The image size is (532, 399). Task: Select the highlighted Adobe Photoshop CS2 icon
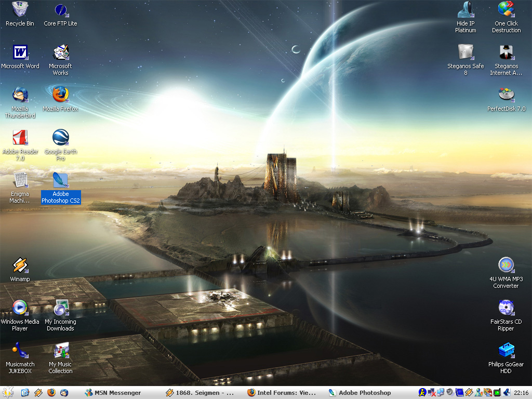(x=60, y=181)
